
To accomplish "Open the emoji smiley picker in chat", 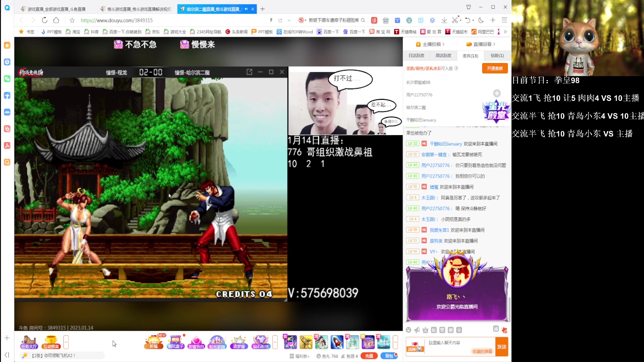I will coord(409,330).
